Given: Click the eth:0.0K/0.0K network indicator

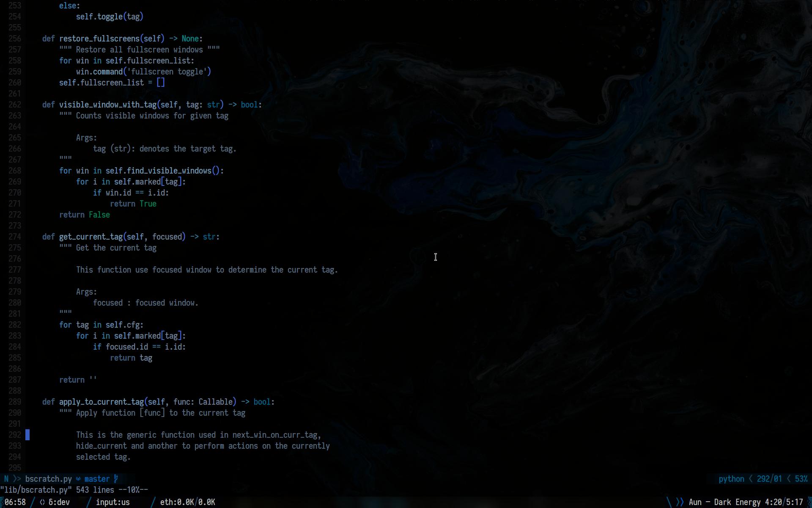Looking at the screenshot, I should tap(188, 502).
